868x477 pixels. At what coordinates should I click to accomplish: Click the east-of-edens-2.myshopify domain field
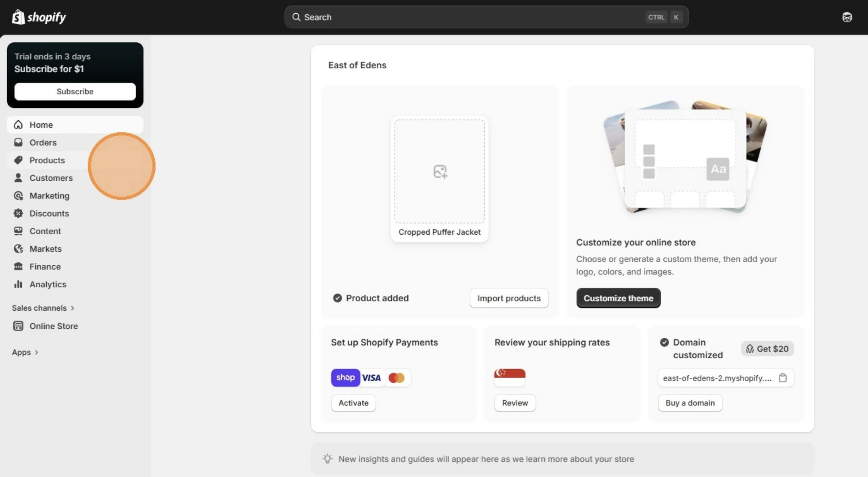(x=726, y=378)
